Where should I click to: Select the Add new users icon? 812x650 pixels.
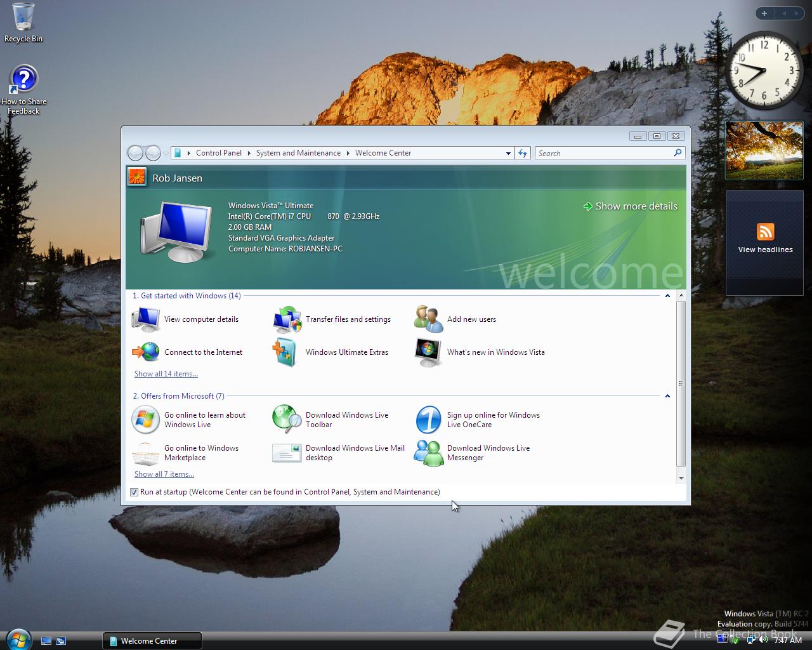tap(429, 319)
